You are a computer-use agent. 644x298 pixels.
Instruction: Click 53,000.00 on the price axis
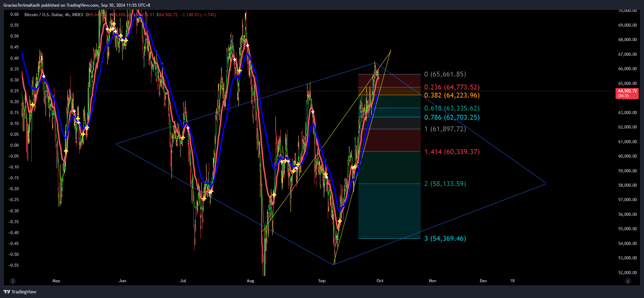pos(628,258)
